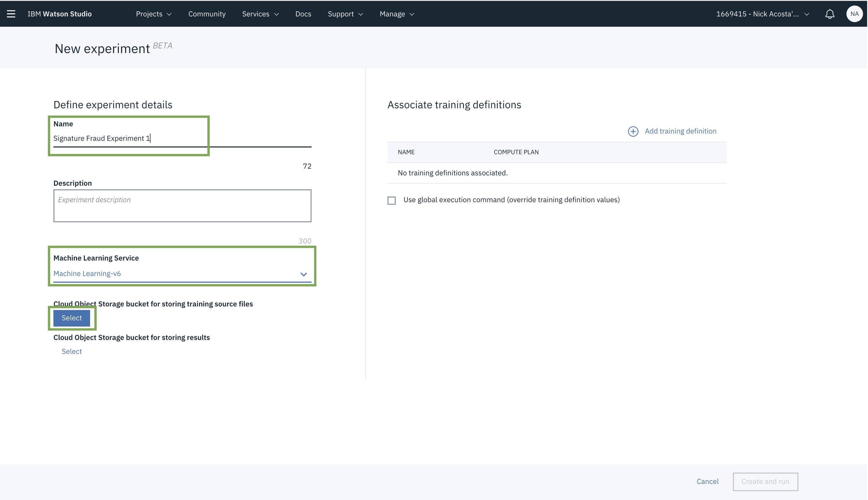Open the hamburger navigation menu
Viewport: 868px width, 500px height.
[11, 14]
